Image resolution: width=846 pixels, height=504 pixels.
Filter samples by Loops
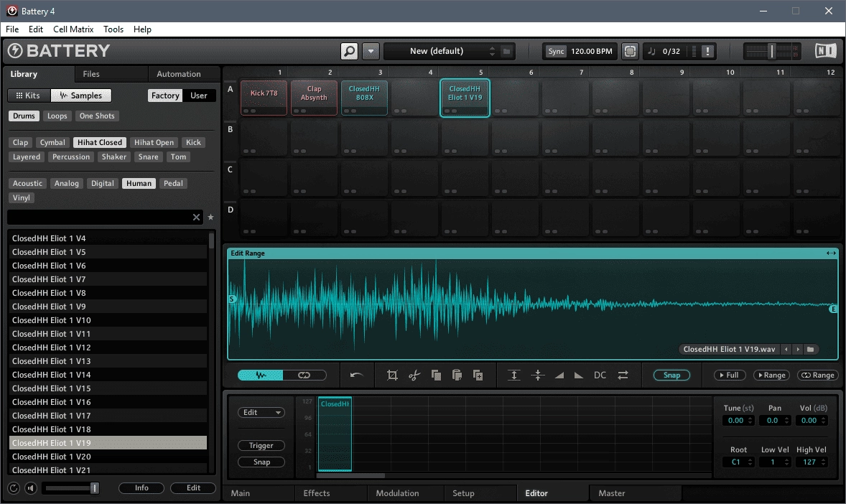[57, 116]
